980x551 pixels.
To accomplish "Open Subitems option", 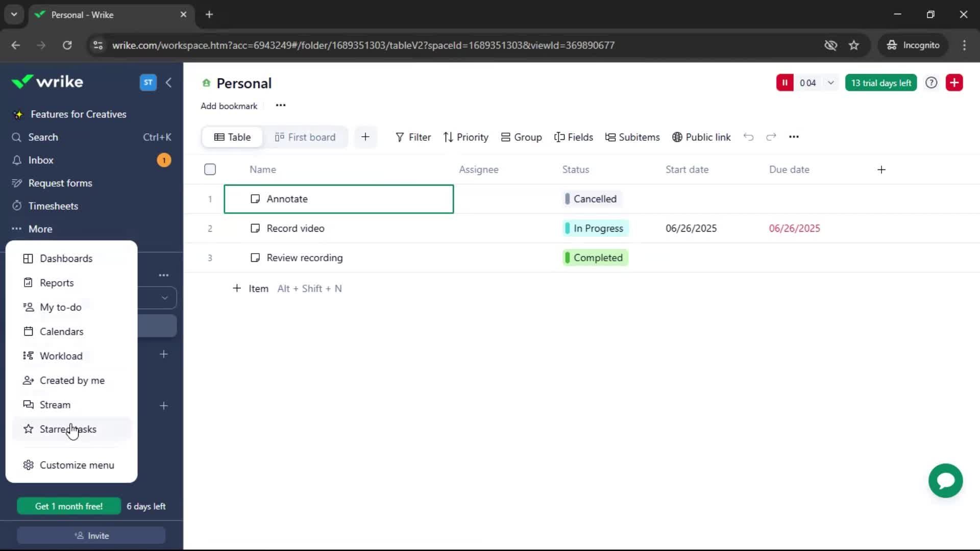I will coord(632,137).
